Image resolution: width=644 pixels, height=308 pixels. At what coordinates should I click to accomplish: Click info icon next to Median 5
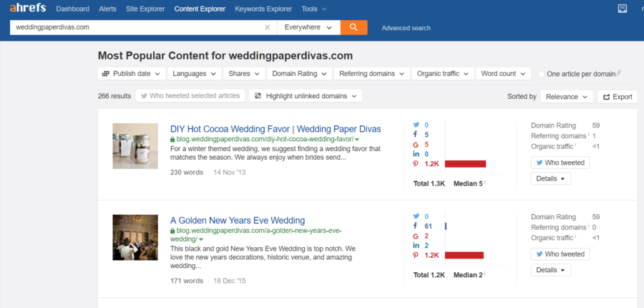pyautogui.click(x=485, y=182)
